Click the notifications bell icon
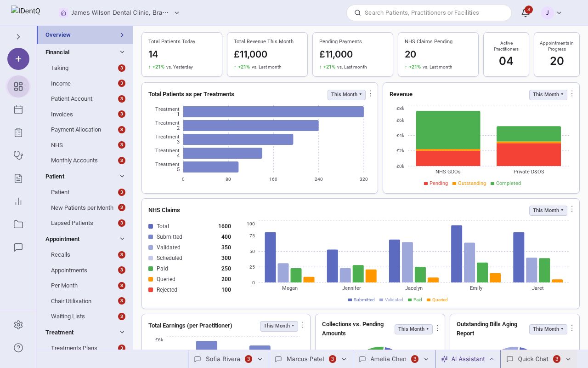This screenshot has height=368, width=588. [526, 13]
